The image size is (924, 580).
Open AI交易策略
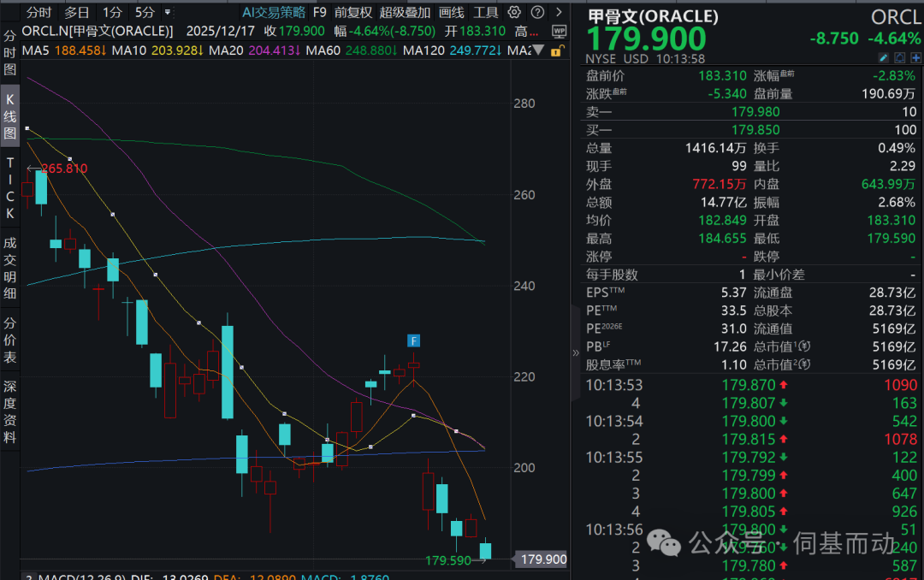274,12
